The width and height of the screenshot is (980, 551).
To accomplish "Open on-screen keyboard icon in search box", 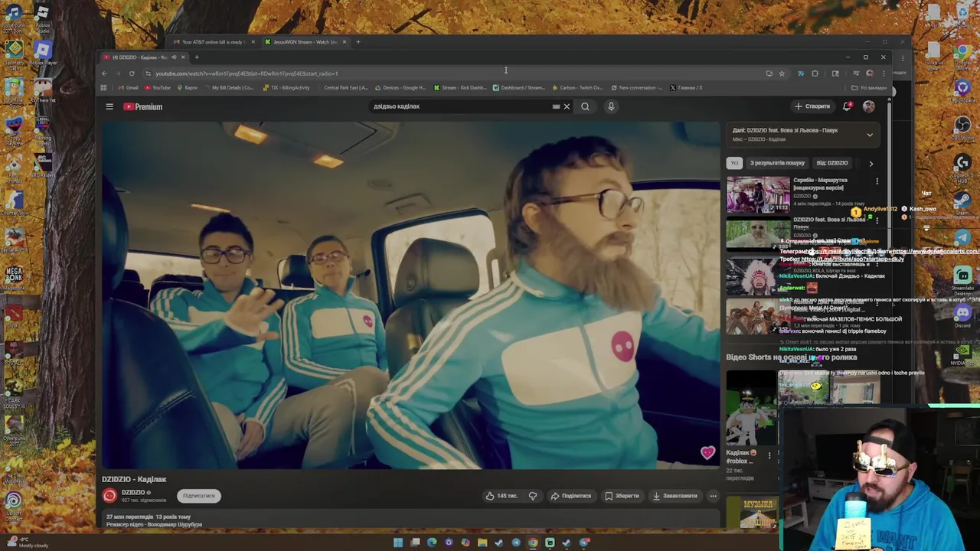I will (x=556, y=106).
